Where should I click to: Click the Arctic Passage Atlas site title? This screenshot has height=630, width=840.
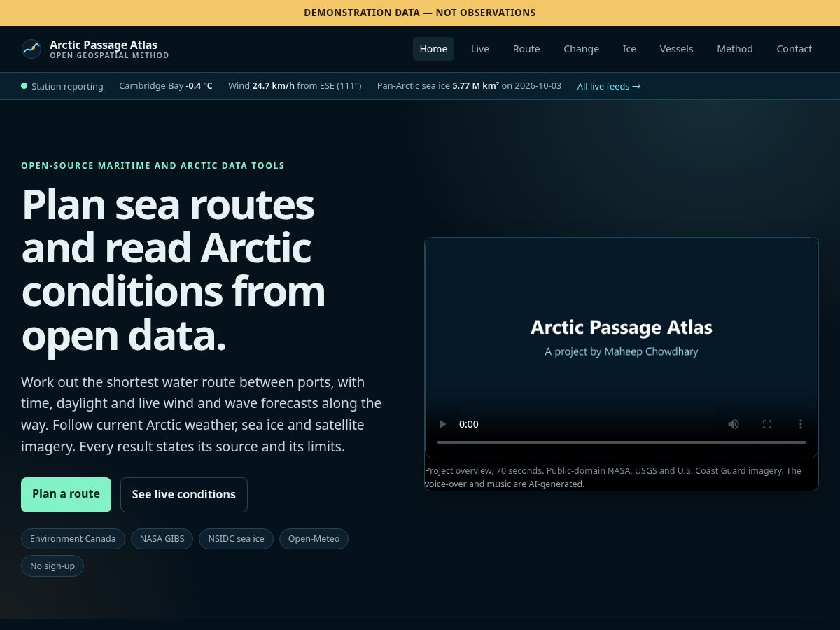(104, 45)
